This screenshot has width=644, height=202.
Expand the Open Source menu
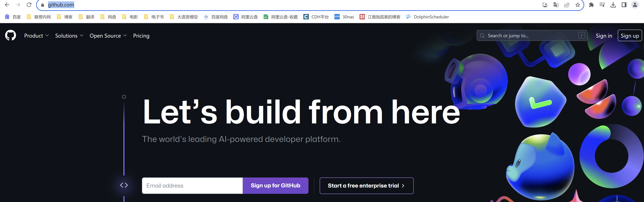pos(108,36)
